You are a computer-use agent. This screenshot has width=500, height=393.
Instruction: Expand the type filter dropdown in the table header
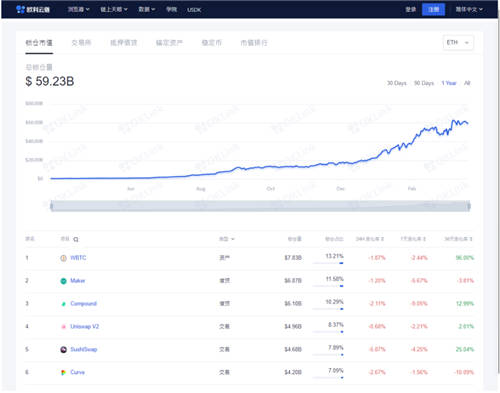tap(227, 239)
